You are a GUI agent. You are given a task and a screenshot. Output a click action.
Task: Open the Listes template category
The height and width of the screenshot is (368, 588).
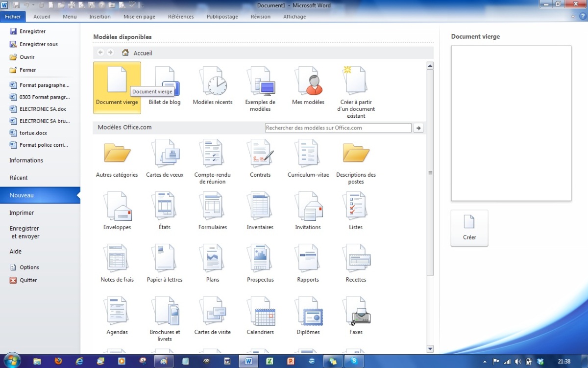click(356, 212)
